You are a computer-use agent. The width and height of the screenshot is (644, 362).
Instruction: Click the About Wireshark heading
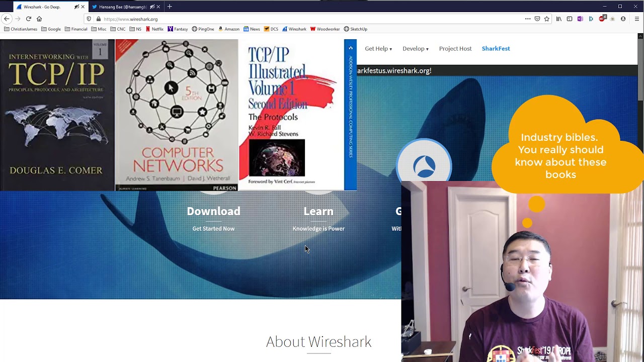click(x=318, y=342)
